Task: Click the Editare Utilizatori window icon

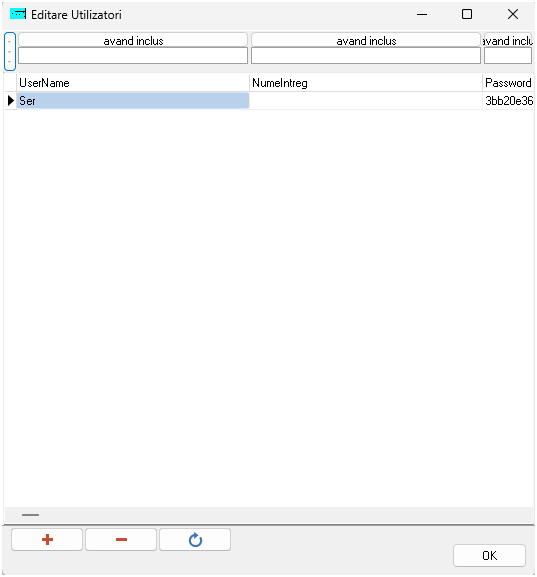Action: pos(18,14)
